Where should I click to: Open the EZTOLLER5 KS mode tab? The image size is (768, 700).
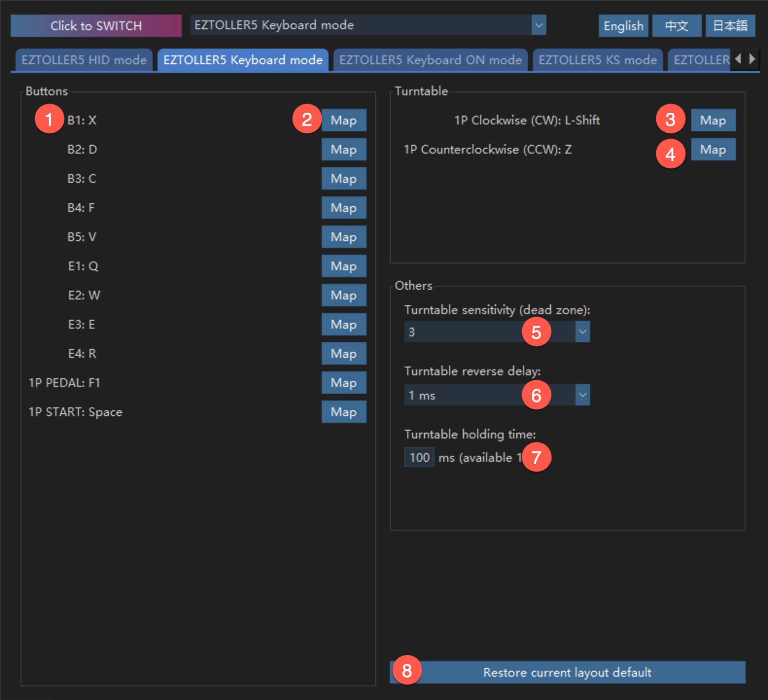tap(598, 60)
